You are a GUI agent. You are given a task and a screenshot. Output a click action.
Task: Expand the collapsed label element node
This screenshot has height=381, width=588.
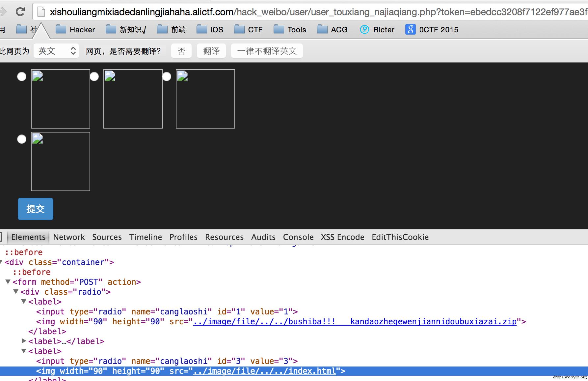click(24, 341)
